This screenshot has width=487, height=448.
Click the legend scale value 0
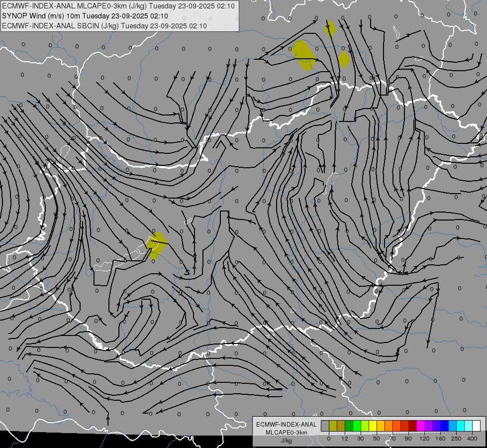(x=329, y=439)
